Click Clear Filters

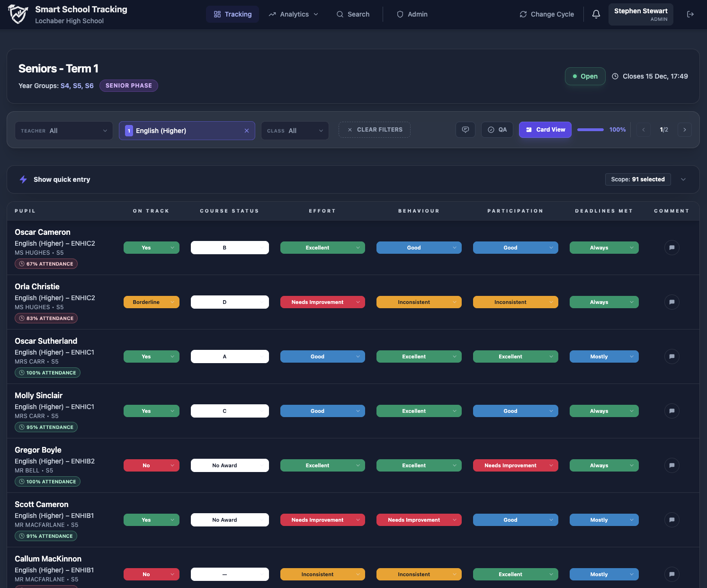pos(374,129)
